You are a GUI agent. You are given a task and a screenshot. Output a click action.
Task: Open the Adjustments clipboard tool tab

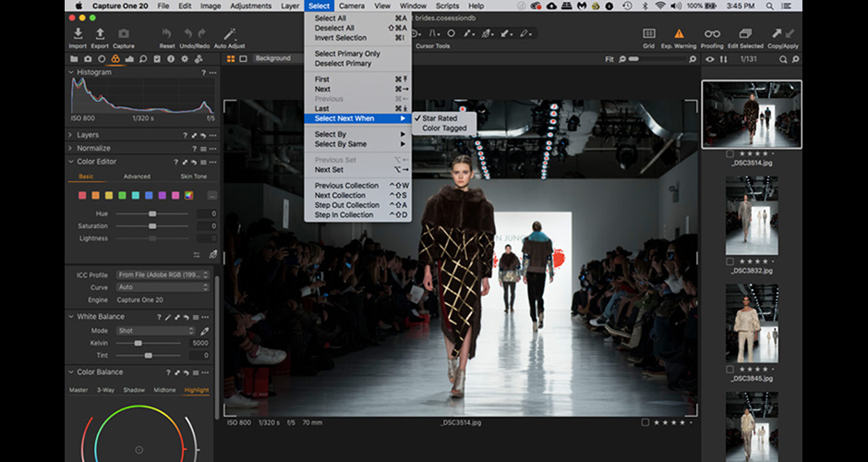[x=157, y=59]
